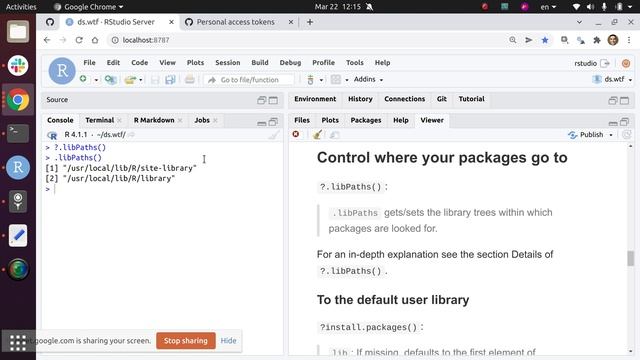This screenshot has height=360, width=640.
Task: Click the view working directory arrow after ~/ds.wtf/
Action: [131, 135]
